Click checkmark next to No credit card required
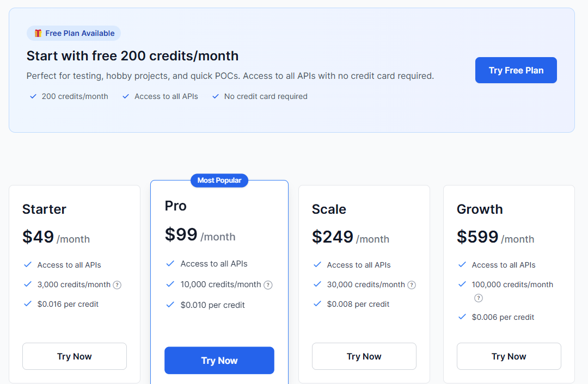The image size is (588, 384). coord(215,97)
